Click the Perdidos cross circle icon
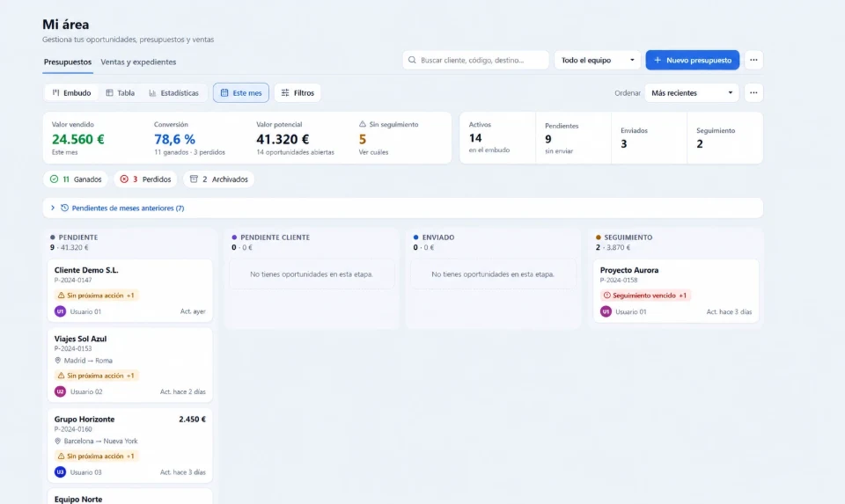845x504 pixels. (124, 179)
